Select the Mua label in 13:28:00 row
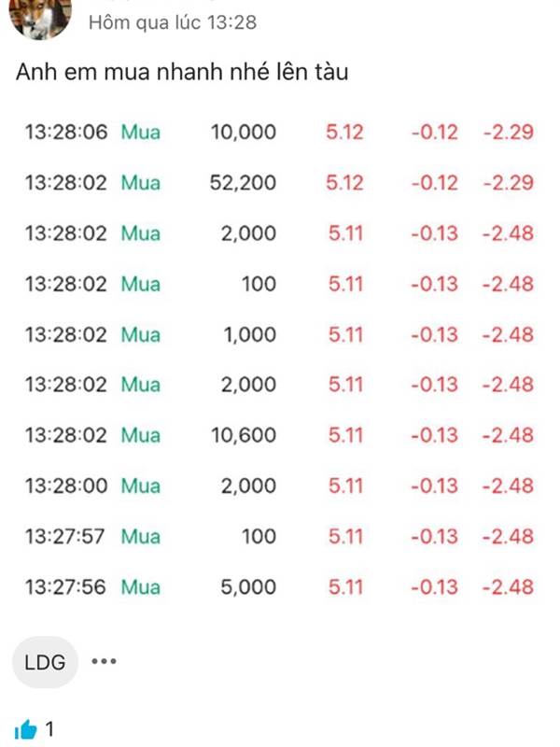This screenshot has height=747, width=560. (141, 486)
